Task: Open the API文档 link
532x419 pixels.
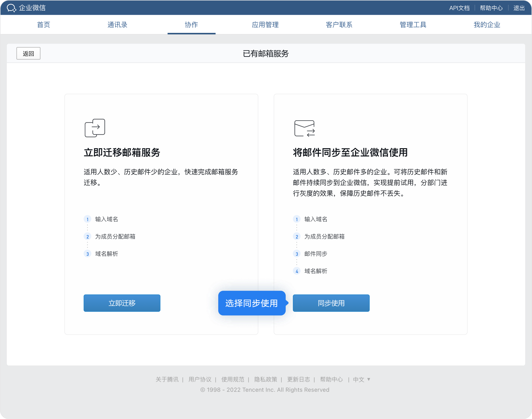Action: [x=459, y=8]
